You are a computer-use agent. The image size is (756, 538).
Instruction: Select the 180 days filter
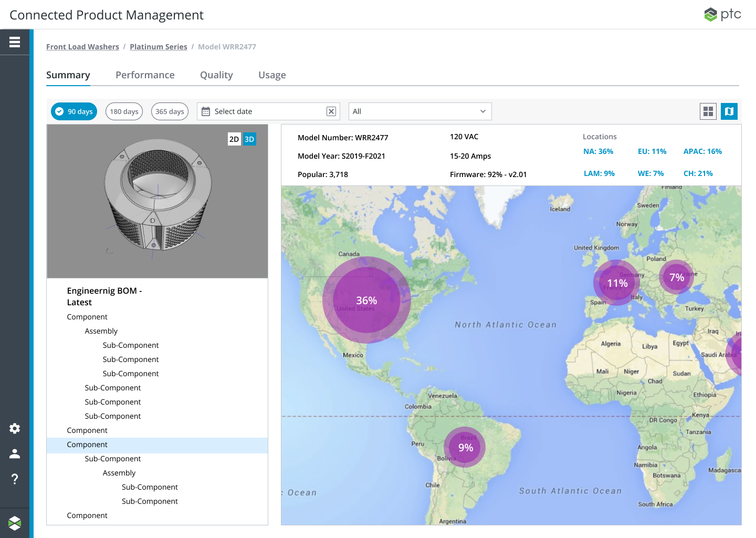124,111
